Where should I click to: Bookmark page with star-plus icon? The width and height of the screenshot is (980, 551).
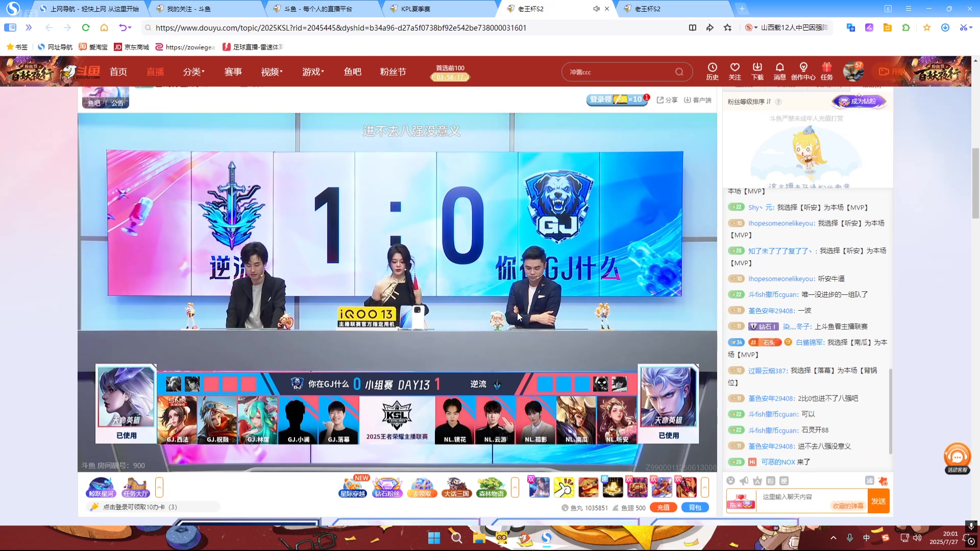[727, 28]
